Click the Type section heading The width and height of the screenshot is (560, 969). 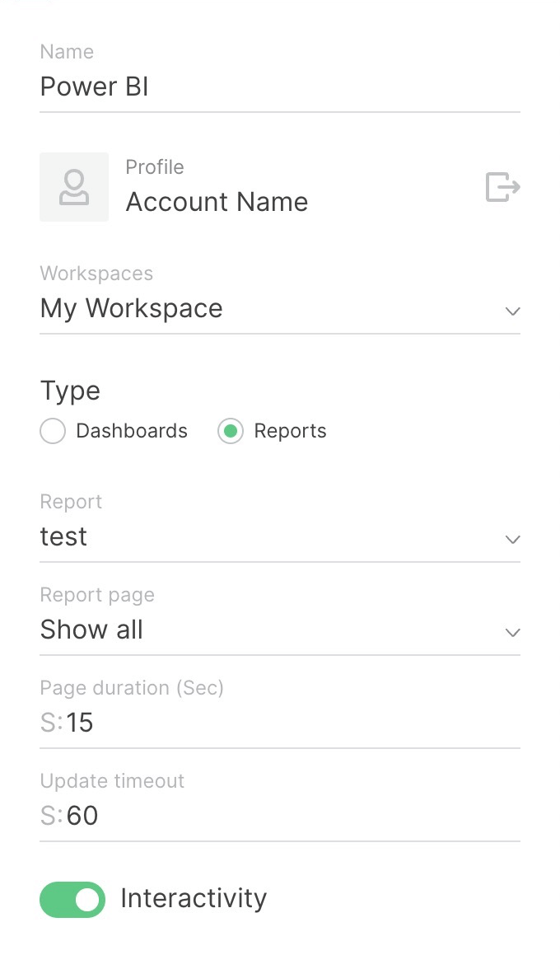(70, 391)
